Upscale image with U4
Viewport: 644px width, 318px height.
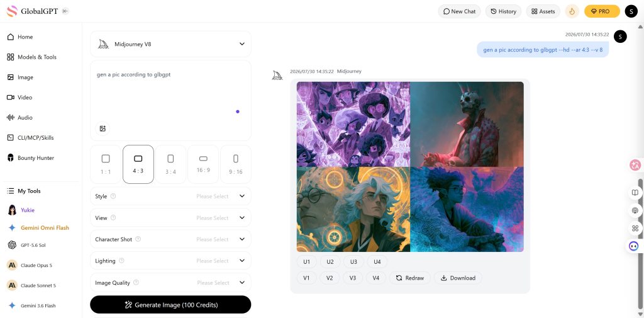click(377, 261)
